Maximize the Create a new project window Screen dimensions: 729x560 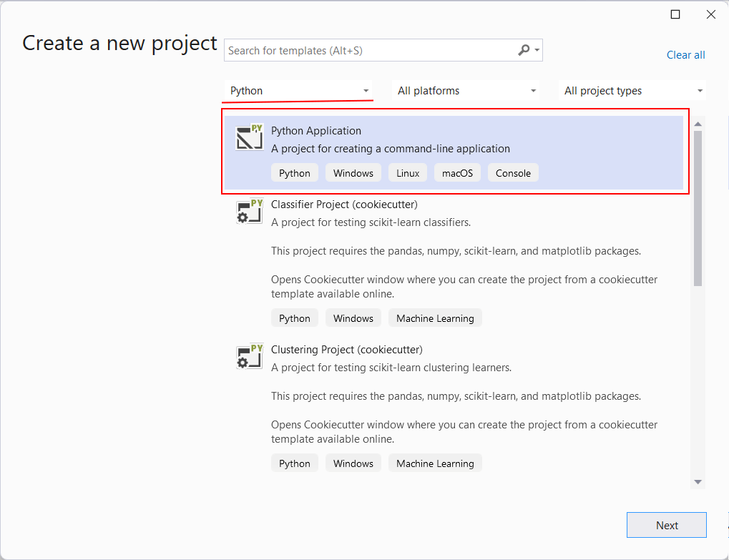(x=675, y=14)
